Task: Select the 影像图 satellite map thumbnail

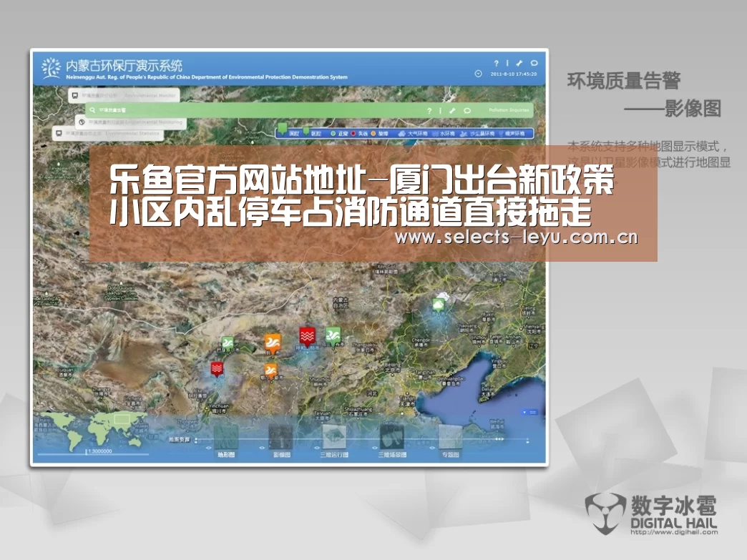Action: tap(281, 438)
